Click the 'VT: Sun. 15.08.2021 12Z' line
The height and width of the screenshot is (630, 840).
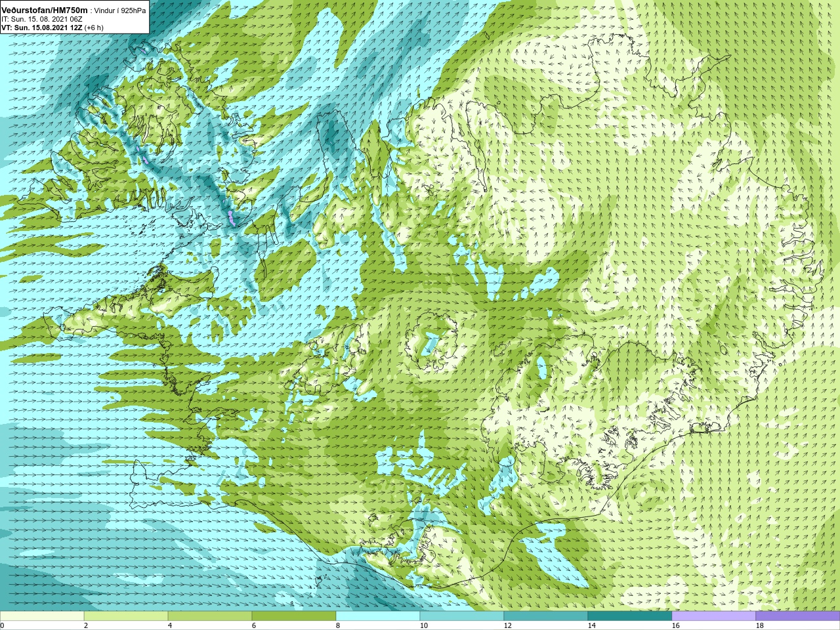pyautogui.click(x=41, y=28)
